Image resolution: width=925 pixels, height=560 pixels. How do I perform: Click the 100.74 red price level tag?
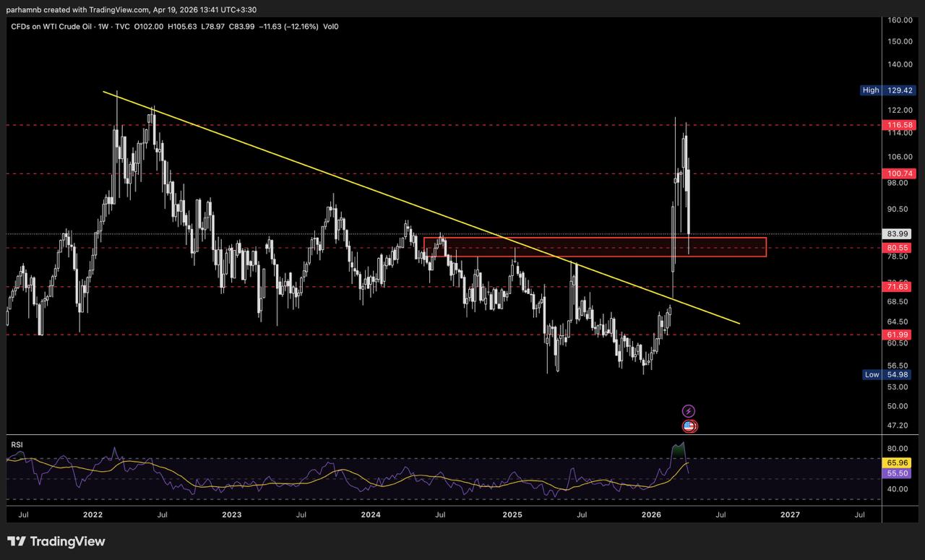[x=900, y=173]
